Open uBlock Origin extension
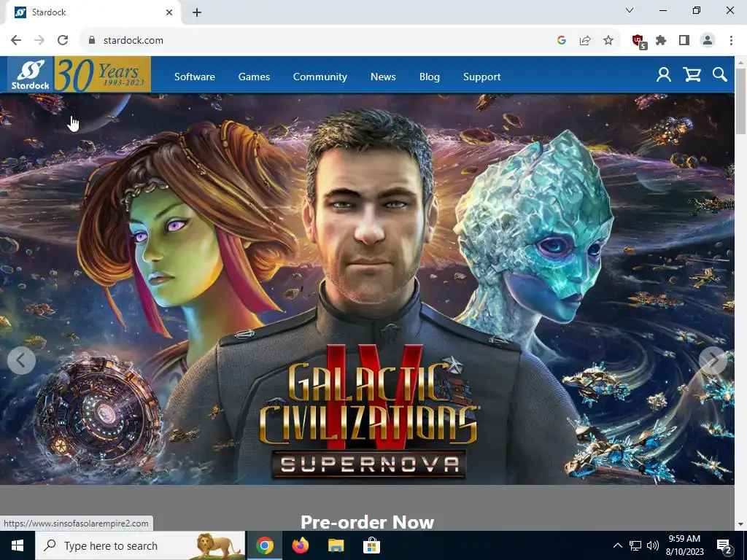The width and height of the screenshot is (747, 560). 639,42
